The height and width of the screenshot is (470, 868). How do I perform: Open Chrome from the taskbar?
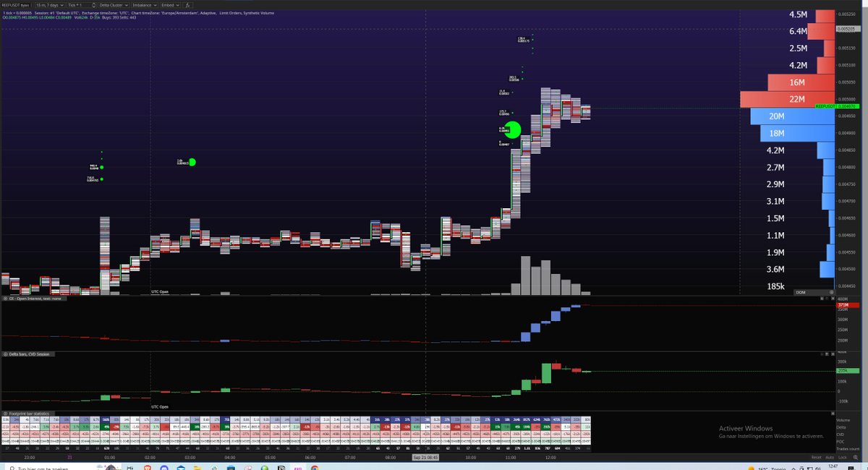(315, 467)
